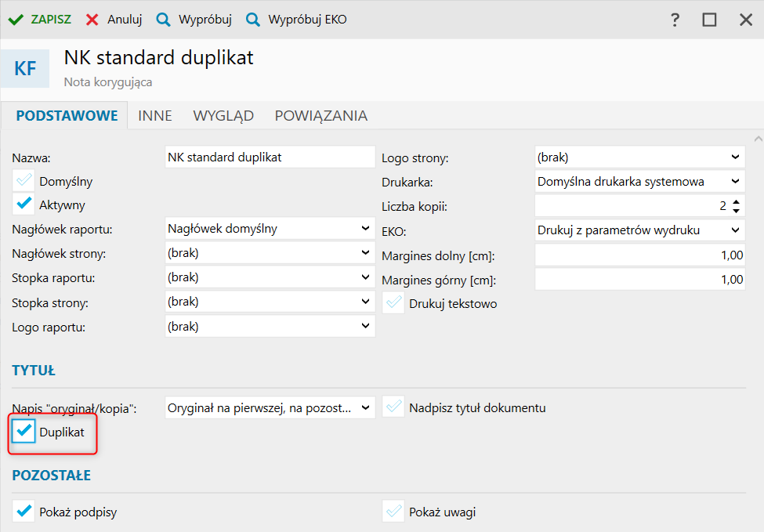
Task: Uncheck the Aktywny checkbox
Action: pyautogui.click(x=24, y=204)
